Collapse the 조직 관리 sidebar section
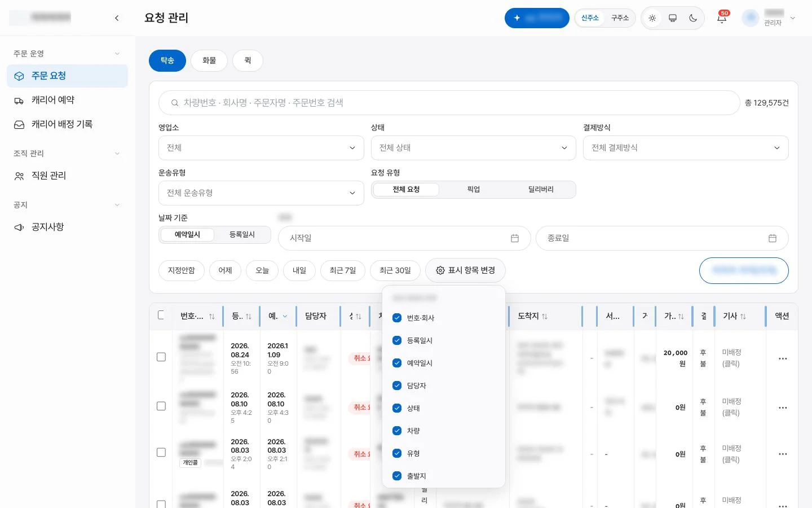This screenshot has width=812, height=508. 117,154
